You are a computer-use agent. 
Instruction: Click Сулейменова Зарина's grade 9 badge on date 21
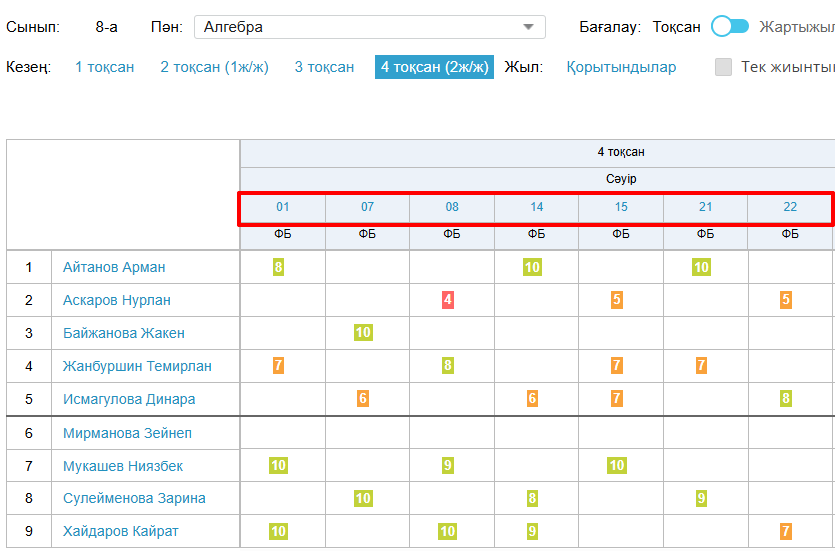tap(702, 498)
